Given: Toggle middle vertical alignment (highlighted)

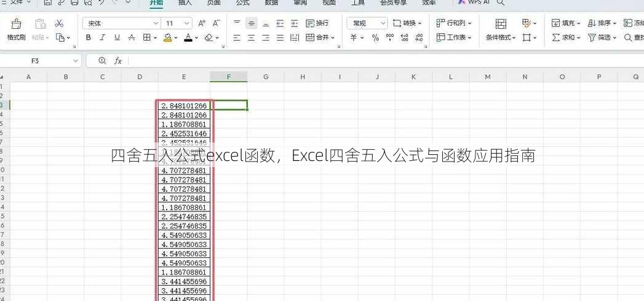Looking at the screenshot, I should pyautogui.click(x=252, y=23).
